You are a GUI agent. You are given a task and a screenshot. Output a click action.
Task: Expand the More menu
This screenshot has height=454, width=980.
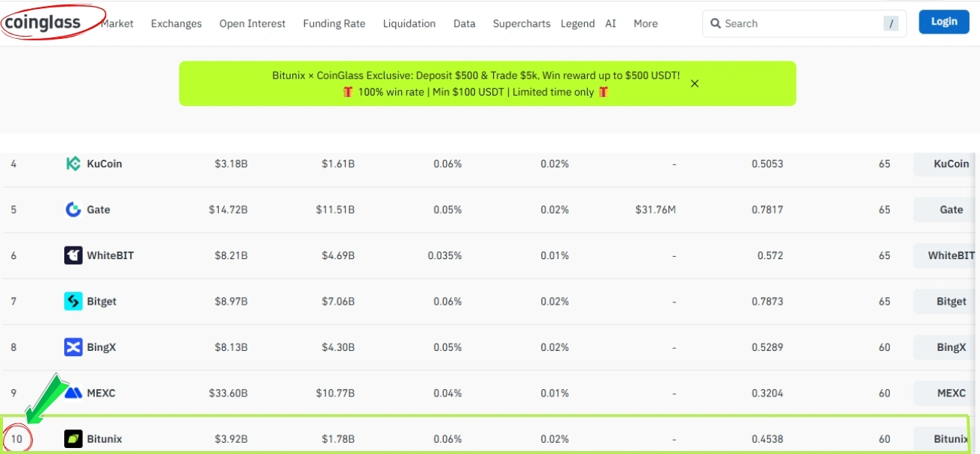pyautogui.click(x=645, y=24)
